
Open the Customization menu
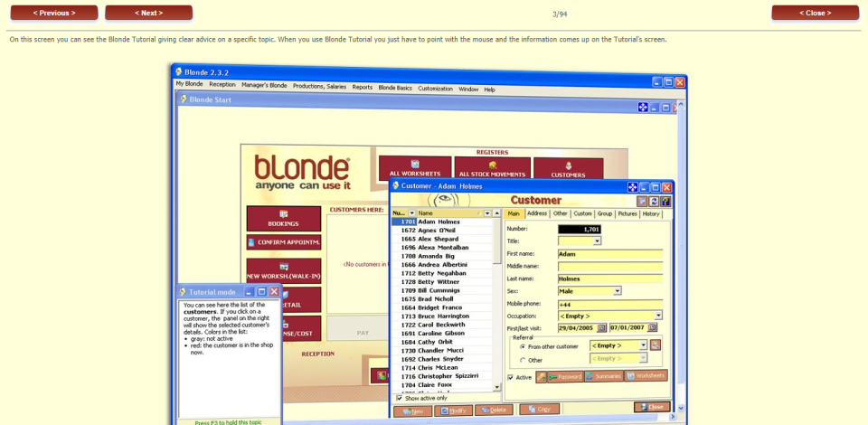point(435,89)
